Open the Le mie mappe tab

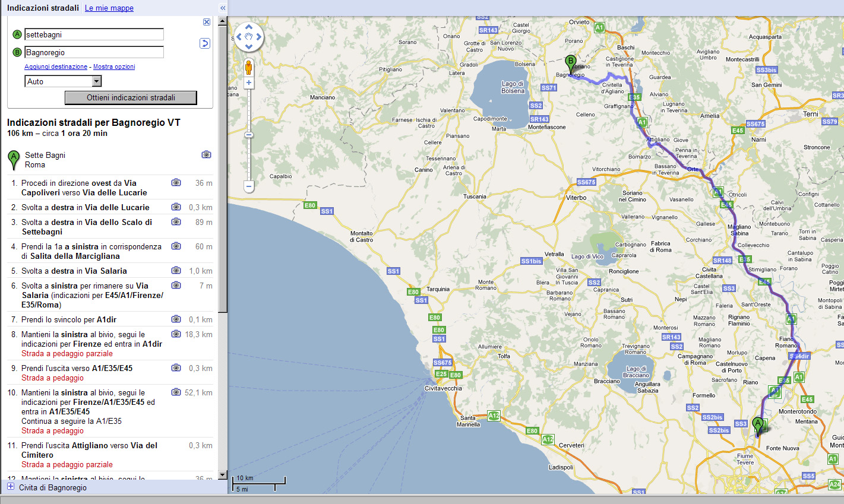(x=109, y=8)
